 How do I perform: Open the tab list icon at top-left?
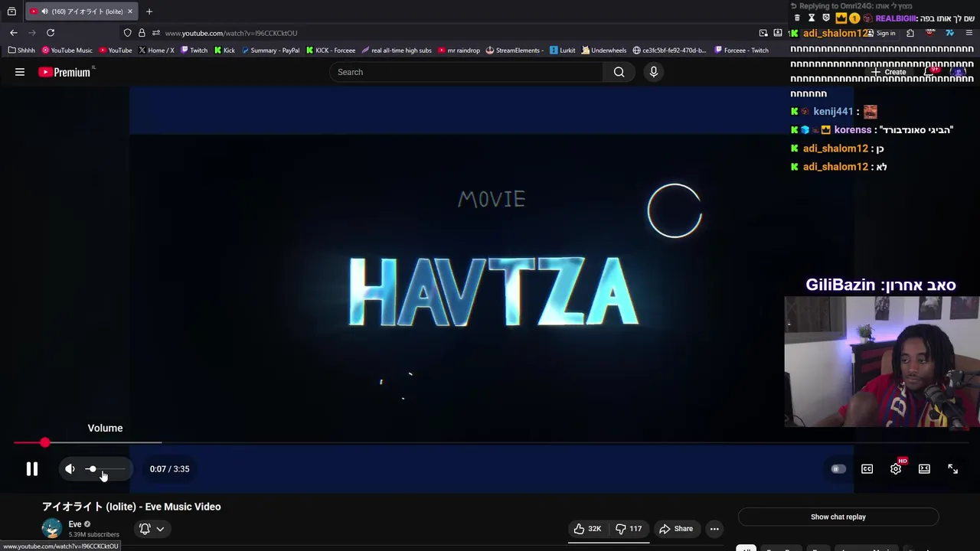coord(11,11)
